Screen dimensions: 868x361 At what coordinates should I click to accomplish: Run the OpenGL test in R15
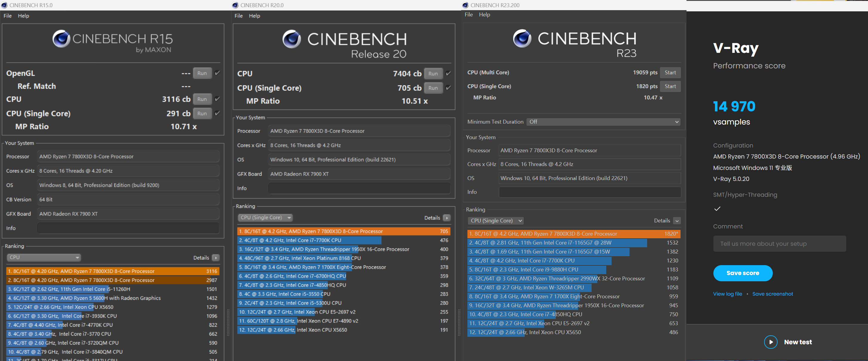pyautogui.click(x=202, y=73)
